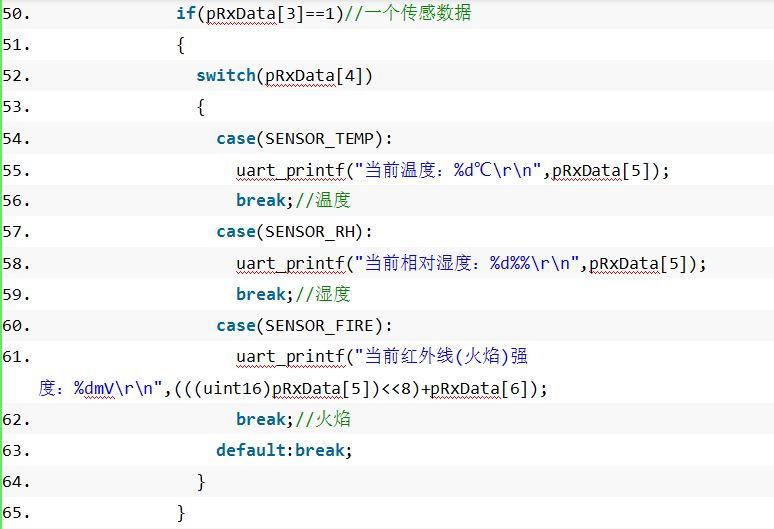
Task: Click closing brace on line 64
Action: coord(201,482)
